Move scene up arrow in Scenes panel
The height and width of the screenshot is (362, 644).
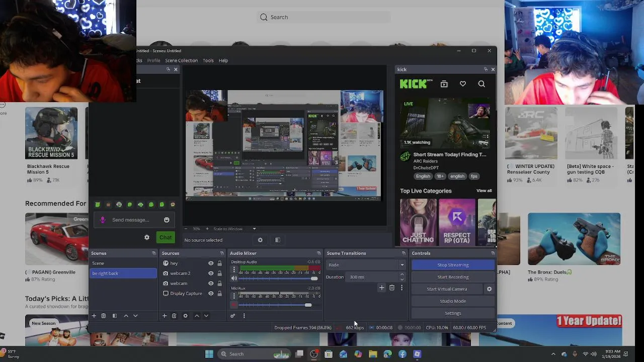[126, 316]
